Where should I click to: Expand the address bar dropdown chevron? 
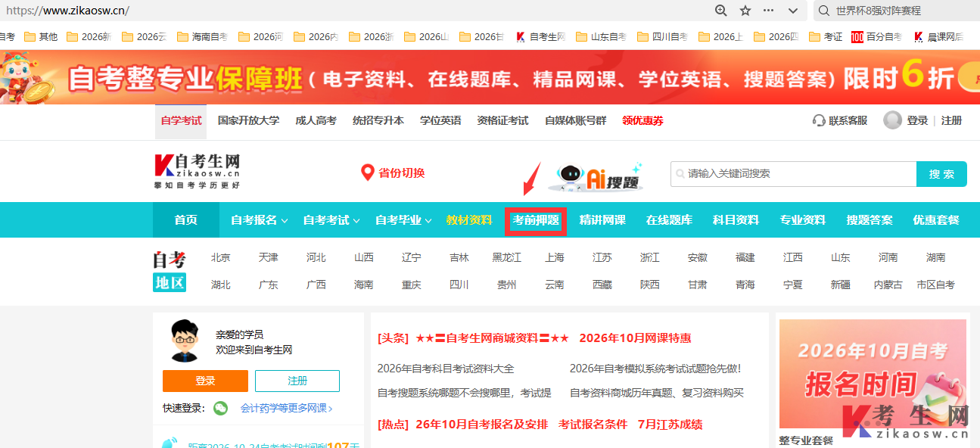[793, 11]
